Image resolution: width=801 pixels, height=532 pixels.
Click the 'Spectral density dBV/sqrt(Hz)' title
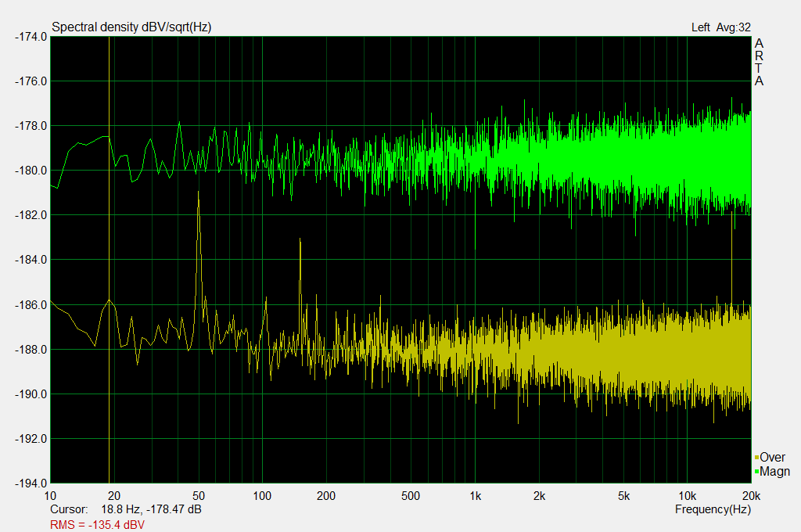(131, 27)
